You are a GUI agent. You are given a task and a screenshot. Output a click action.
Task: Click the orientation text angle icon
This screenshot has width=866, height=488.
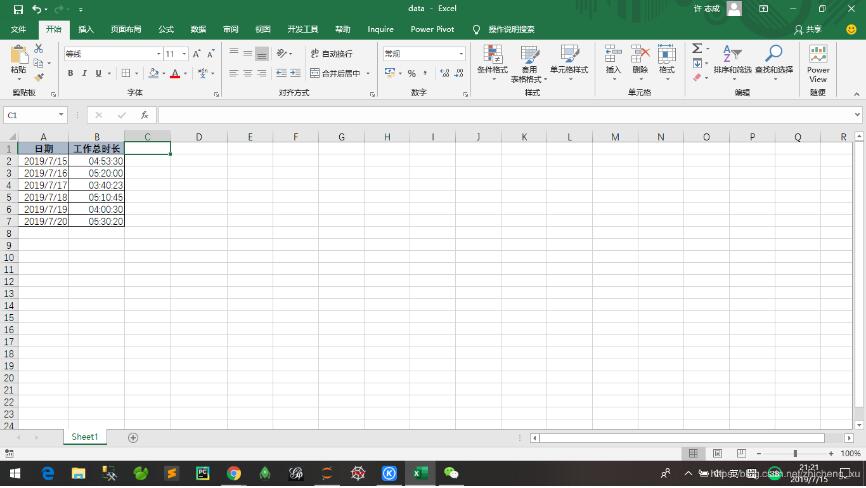[282, 54]
